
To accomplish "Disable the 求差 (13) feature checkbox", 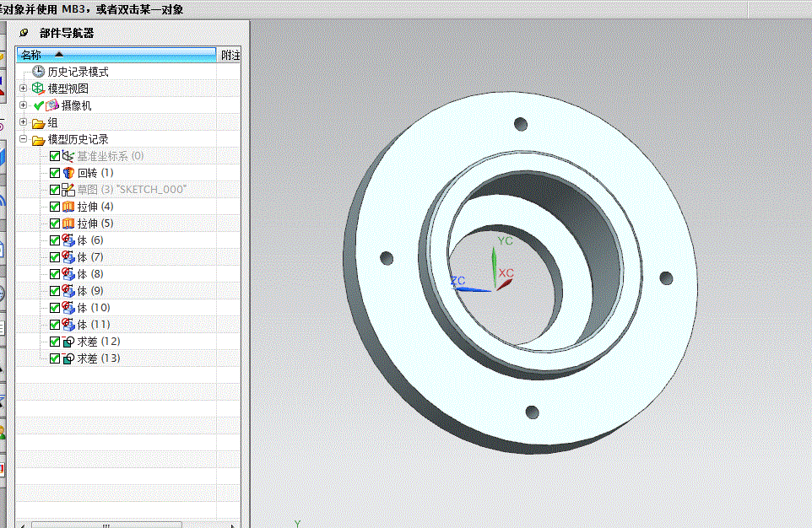I will click(x=55, y=358).
